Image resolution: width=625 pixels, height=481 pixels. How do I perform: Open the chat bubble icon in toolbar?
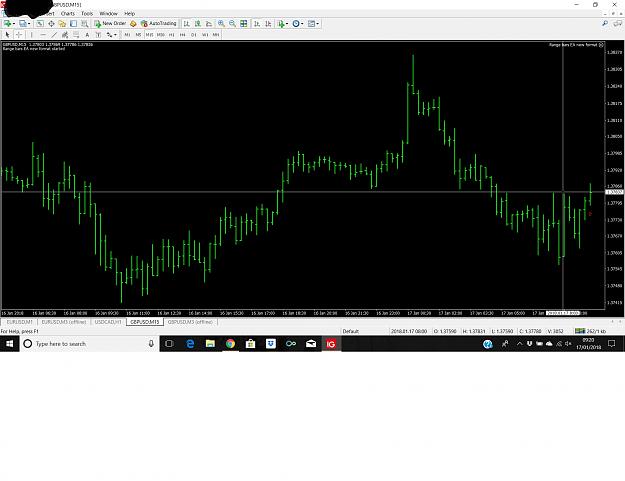[617, 24]
